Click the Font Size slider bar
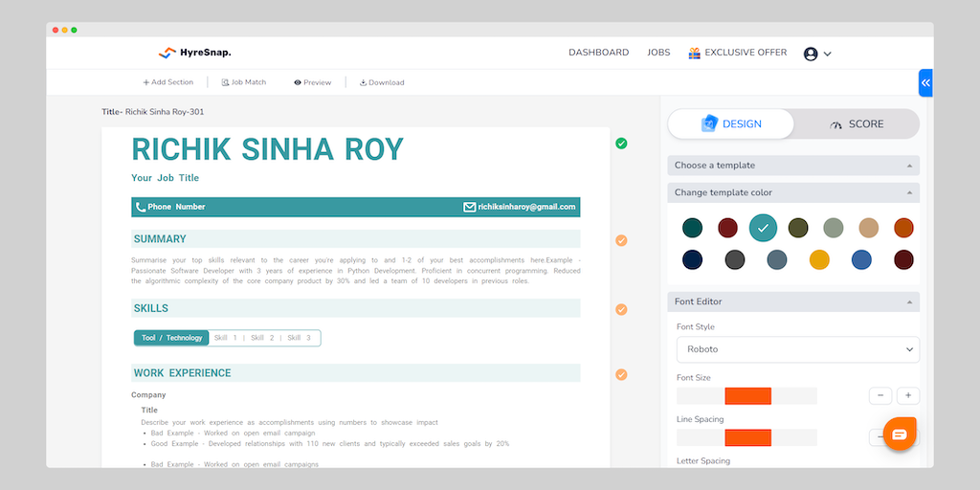The height and width of the screenshot is (490, 980). [746, 396]
